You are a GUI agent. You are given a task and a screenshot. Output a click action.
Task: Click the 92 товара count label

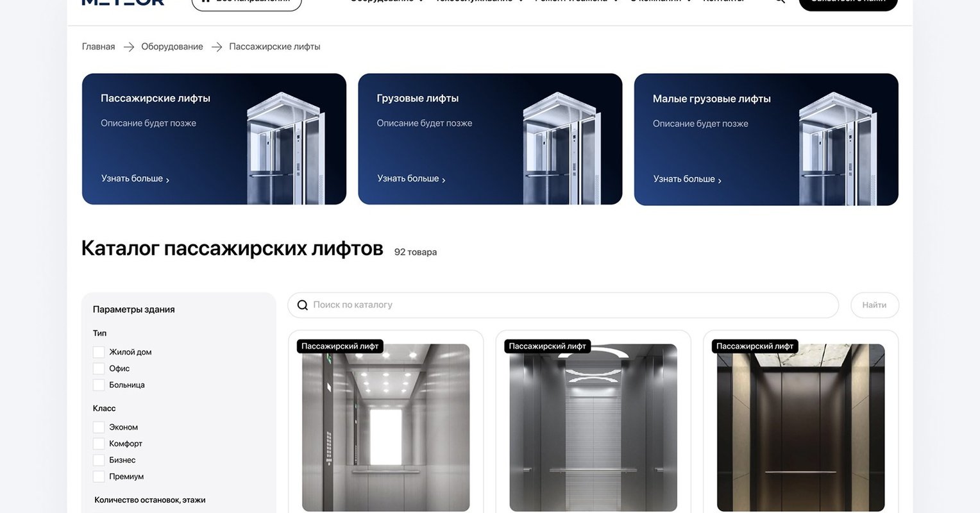click(416, 253)
